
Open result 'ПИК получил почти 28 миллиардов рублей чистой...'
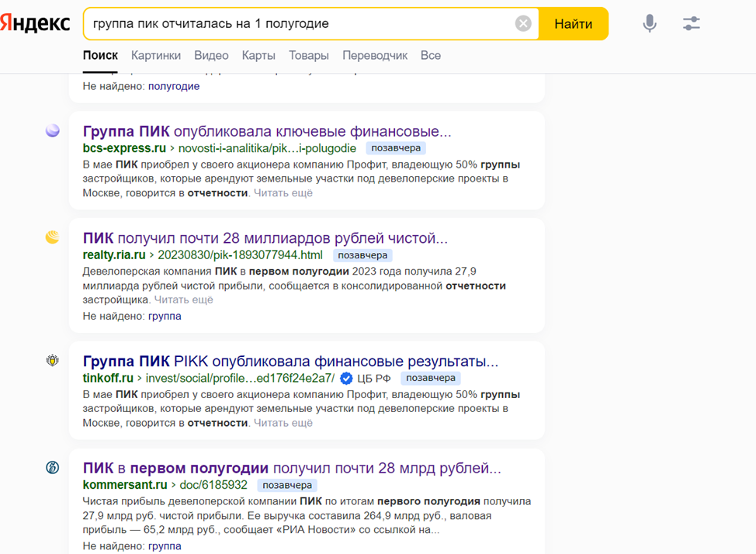(265, 238)
